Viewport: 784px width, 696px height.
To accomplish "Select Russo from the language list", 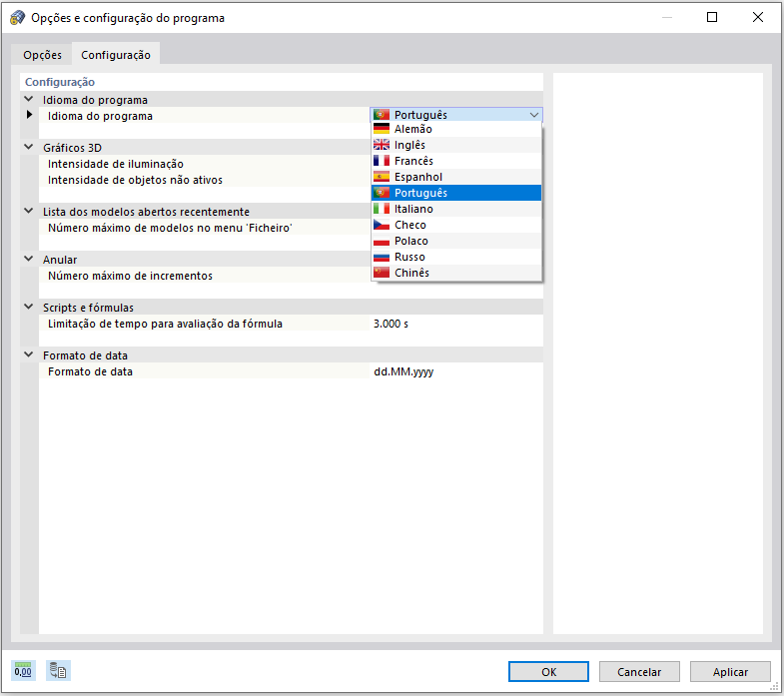I will pos(456,257).
